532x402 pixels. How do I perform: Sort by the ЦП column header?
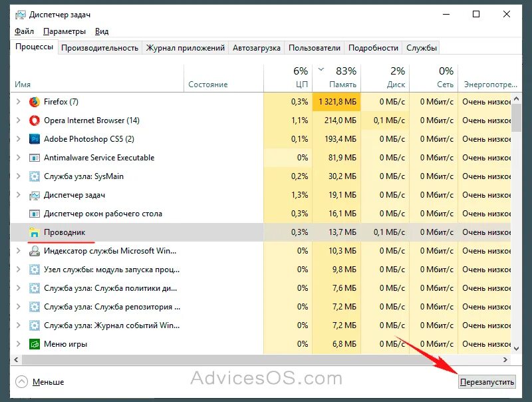(x=288, y=78)
